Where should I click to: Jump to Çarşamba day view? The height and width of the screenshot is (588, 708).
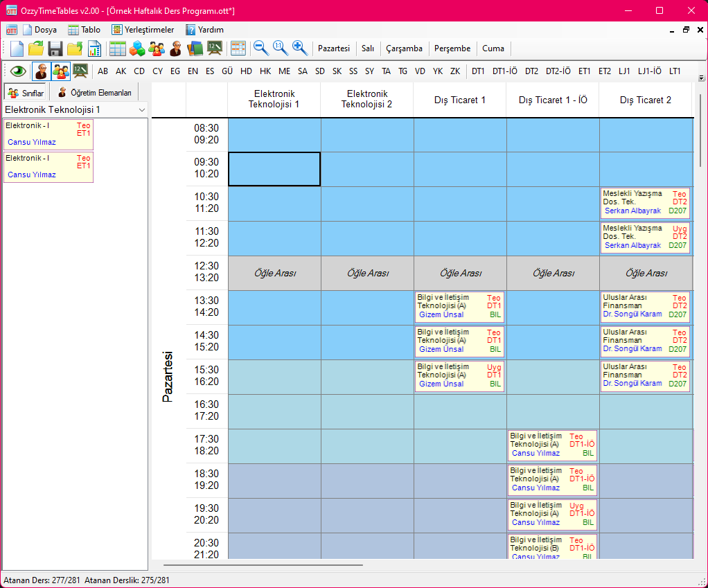[x=404, y=48]
